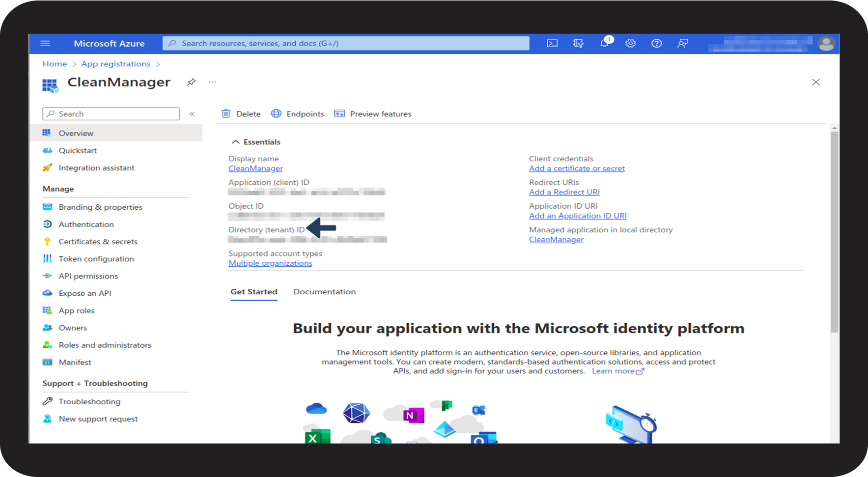Collapse the left sidebar with double chevron
The height and width of the screenshot is (477, 868).
(192, 113)
